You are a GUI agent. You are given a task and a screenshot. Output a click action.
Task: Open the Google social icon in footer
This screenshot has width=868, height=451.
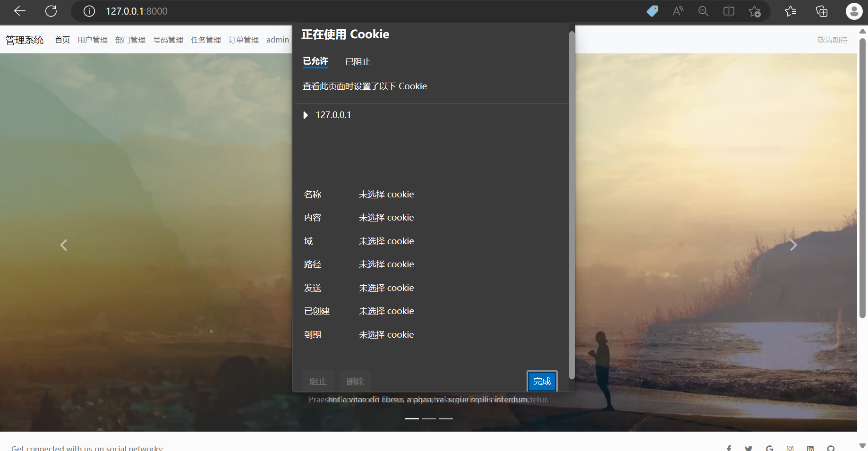click(770, 448)
